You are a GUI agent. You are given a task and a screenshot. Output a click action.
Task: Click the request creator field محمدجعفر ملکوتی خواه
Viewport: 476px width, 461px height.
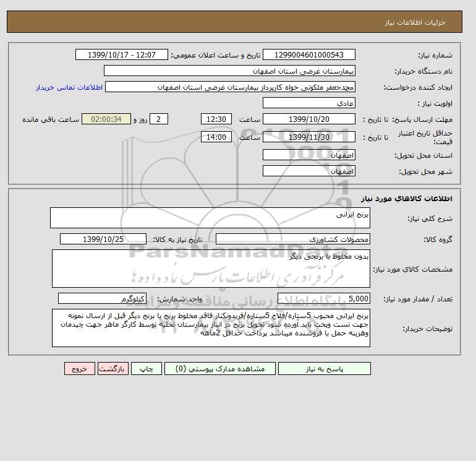230,87
